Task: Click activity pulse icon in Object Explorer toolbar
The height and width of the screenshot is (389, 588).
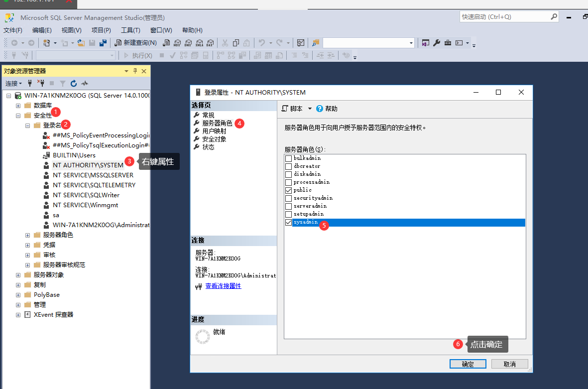Action: 85,83
